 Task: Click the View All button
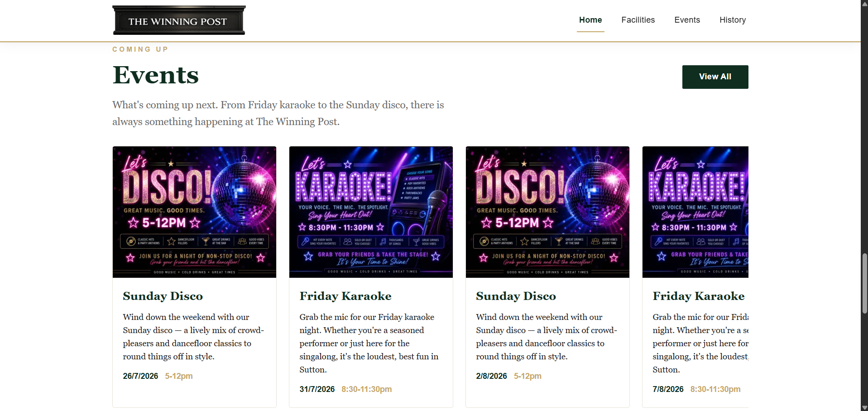pos(715,77)
